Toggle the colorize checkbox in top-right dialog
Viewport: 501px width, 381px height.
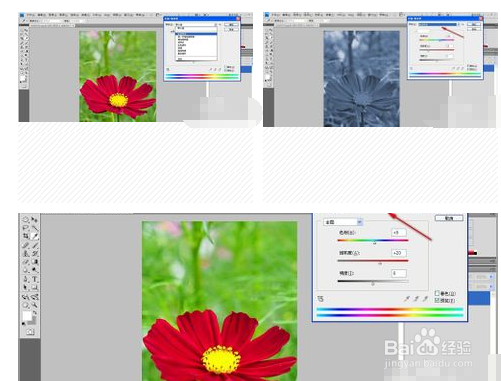(468, 66)
